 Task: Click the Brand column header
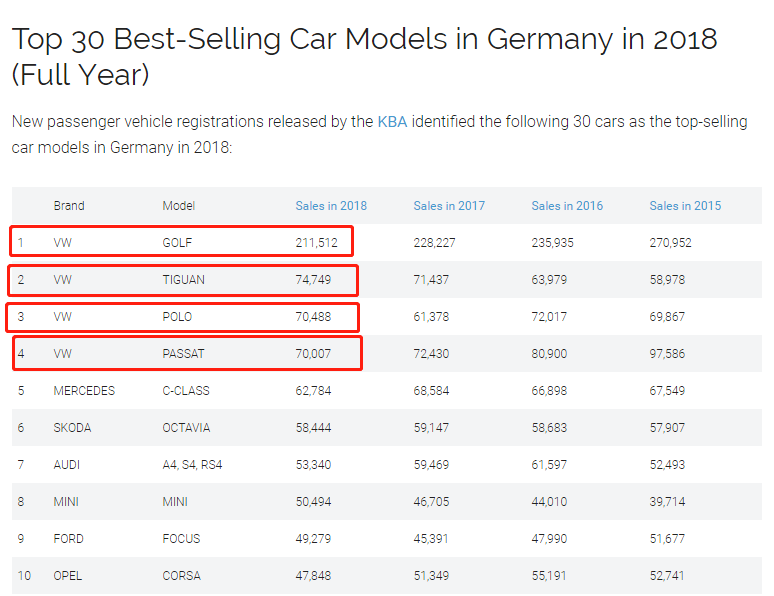pos(69,206)
